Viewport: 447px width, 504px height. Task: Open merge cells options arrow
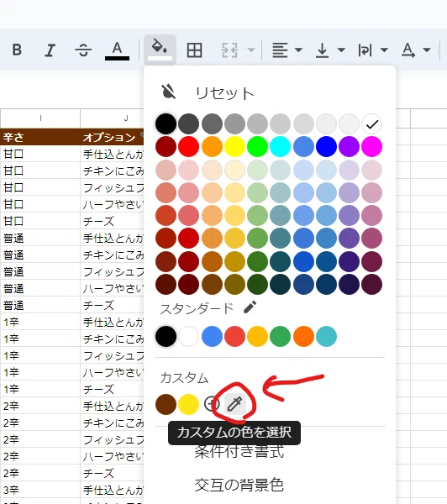tap(251, 50)
